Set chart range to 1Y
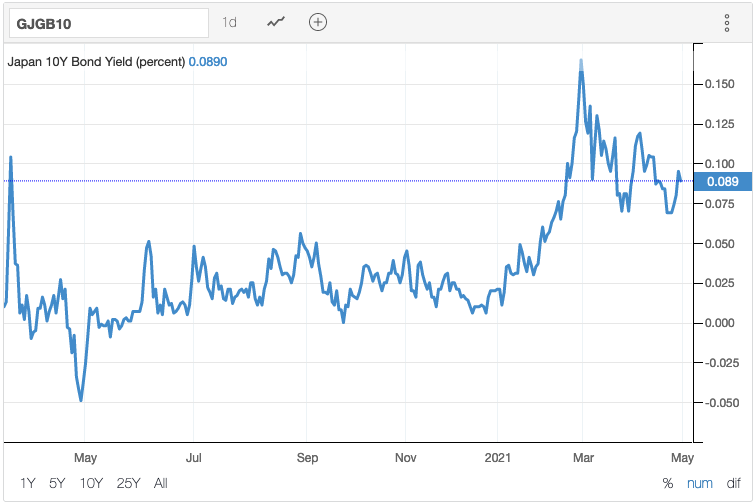754x504 pixels. click(x=28, y=483)
